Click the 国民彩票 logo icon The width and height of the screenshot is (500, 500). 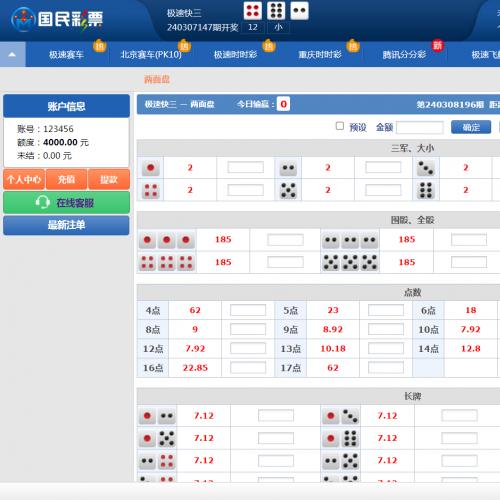coord(23,19)
